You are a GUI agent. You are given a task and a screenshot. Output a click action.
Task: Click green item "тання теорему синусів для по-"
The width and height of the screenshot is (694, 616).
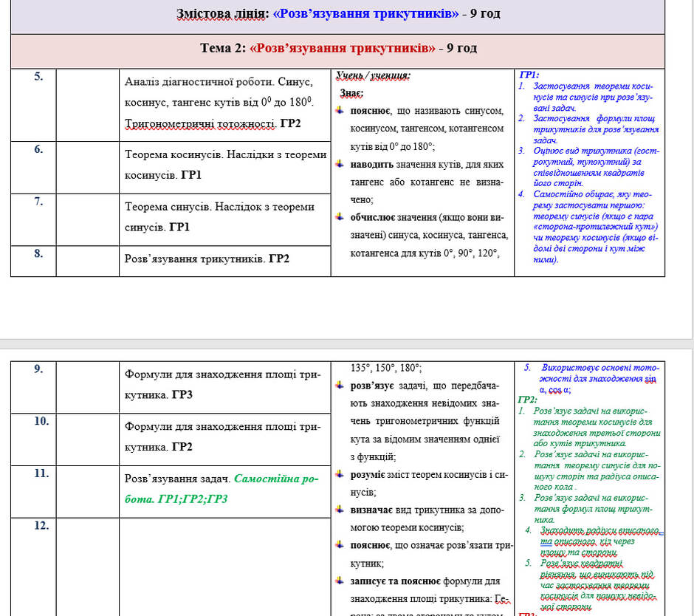597,466
